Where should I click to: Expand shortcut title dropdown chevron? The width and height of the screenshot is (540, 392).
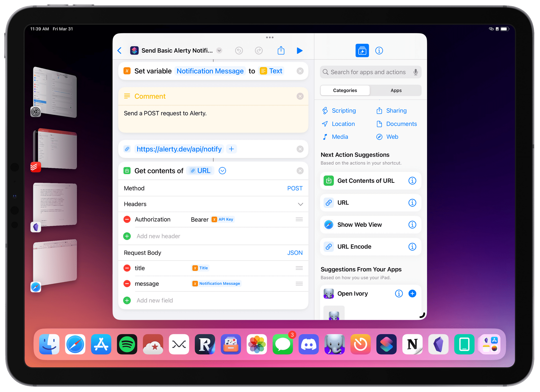click(x=219, y=50)
